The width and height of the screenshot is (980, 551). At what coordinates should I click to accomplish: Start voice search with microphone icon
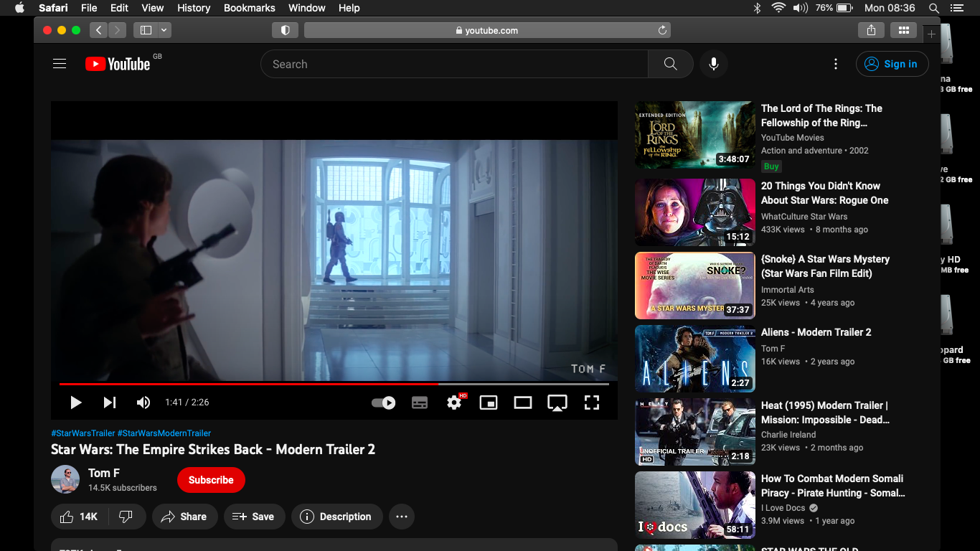click(x=714, y=64)
